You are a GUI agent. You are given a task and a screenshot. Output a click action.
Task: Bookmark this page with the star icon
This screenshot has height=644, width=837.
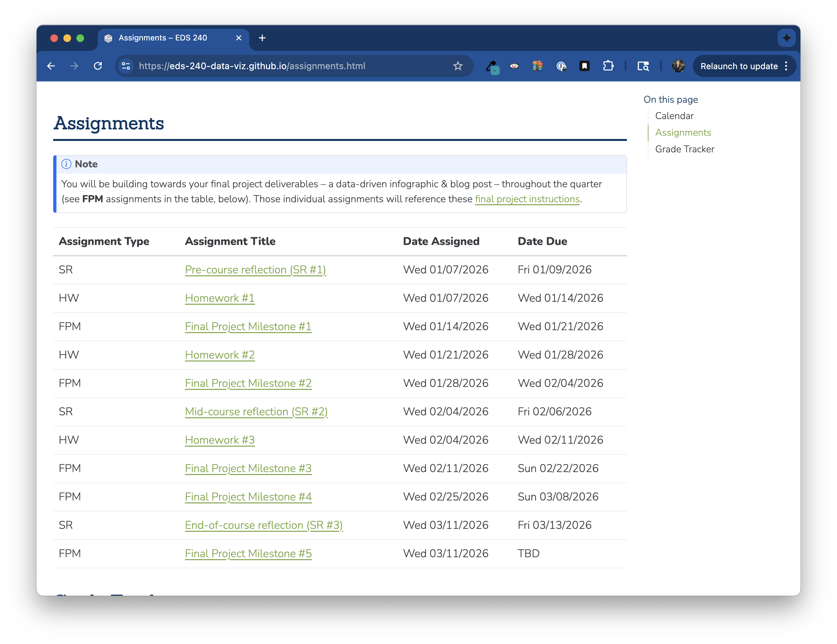coord(458,66)
